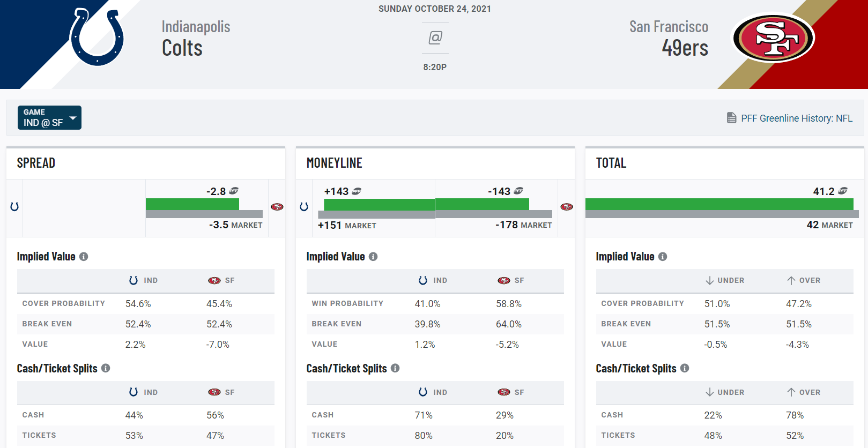The image size is (868, 448).
Task: Click the Indianapolis Colts horseshoe logo
Action: (97, 36)
